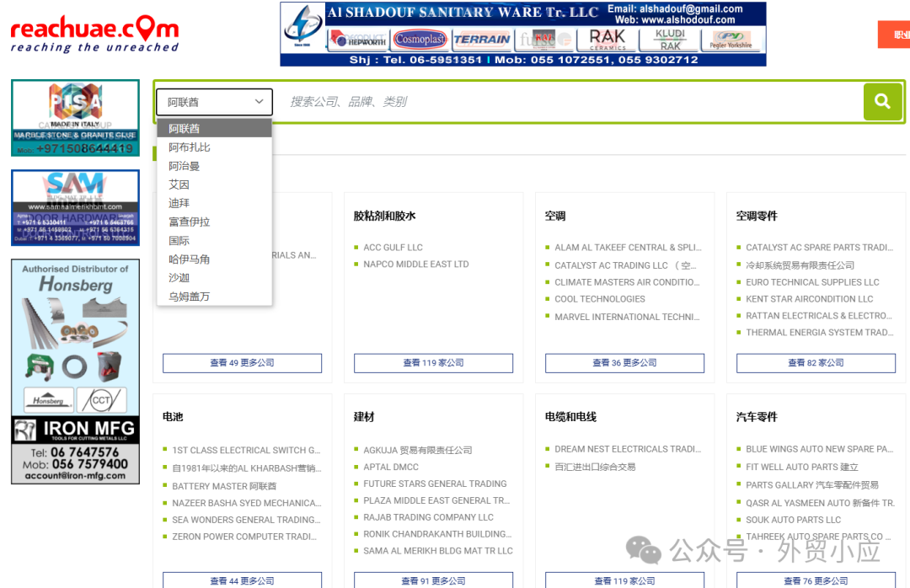Open the PISA marble stone glue ad
Screen dimensions: 910x588
click(x=76, y=118)
